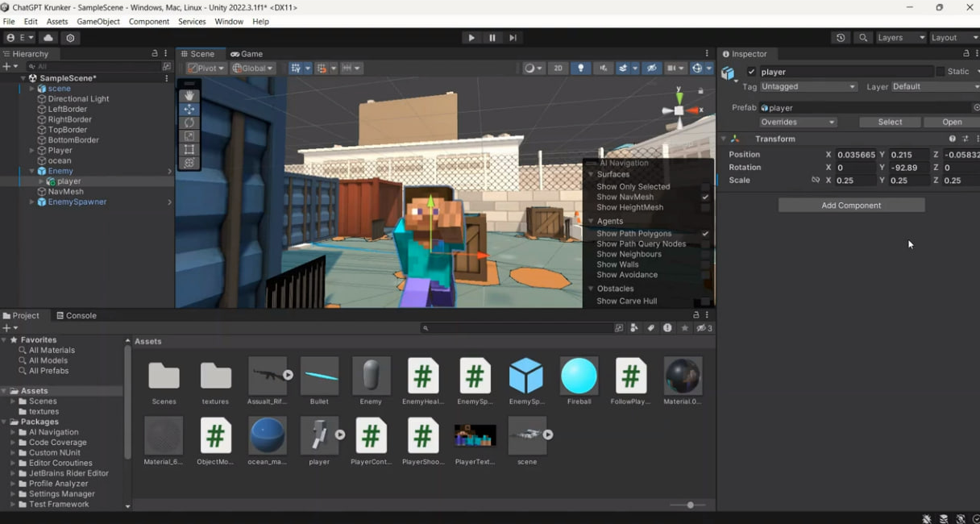The width and height of the screenshot is (980, 524).
Task: Open the Undo History icon
Action: point(841,38)
